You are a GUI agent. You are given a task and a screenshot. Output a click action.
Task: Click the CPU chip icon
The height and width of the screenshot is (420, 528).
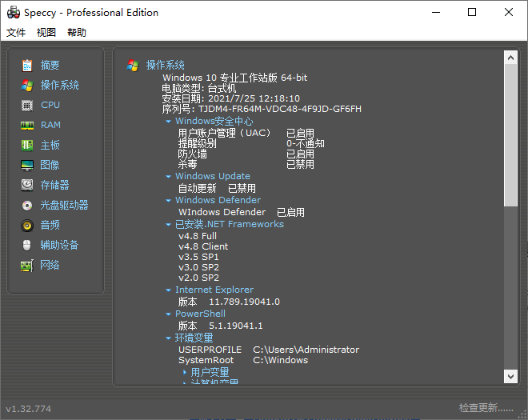tap(27, 106)
